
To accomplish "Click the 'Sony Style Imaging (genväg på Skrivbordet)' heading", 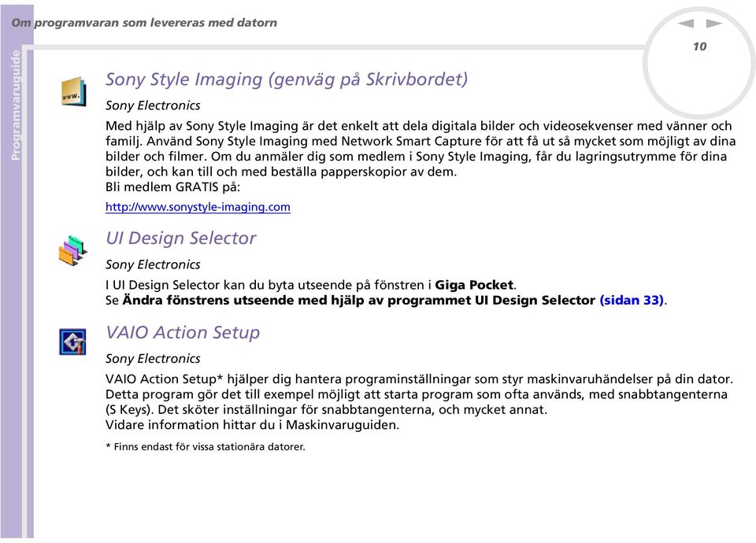I will (287, 79).
